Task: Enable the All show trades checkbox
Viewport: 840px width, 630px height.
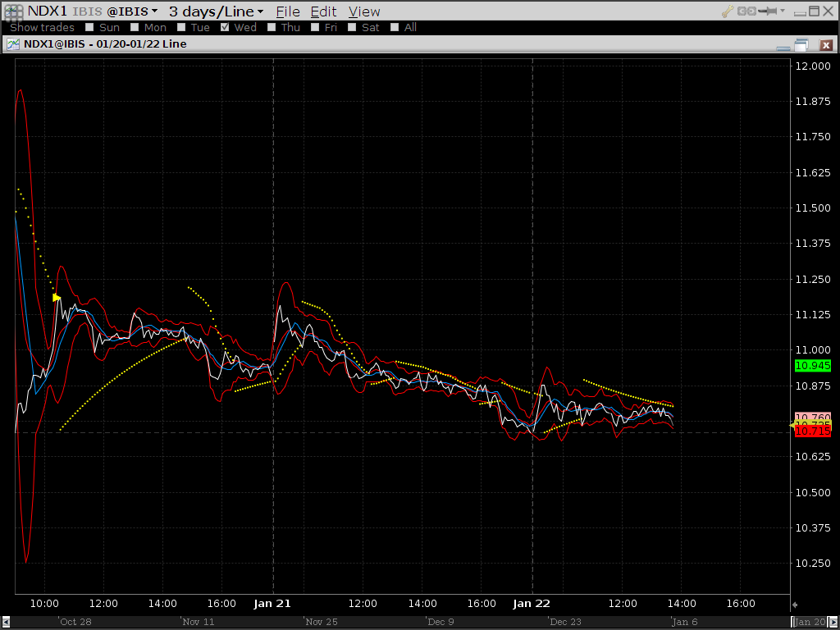Action: [395, 27]
